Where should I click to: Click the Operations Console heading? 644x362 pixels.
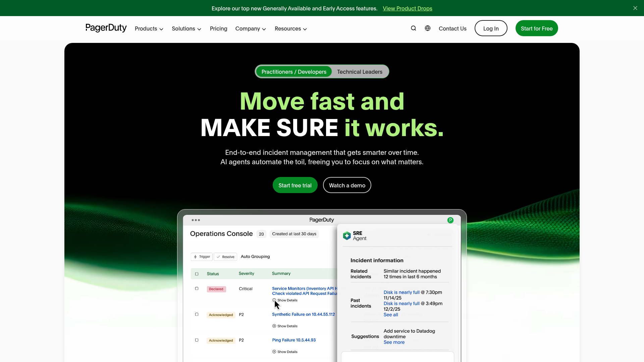[x=221, y=234]
